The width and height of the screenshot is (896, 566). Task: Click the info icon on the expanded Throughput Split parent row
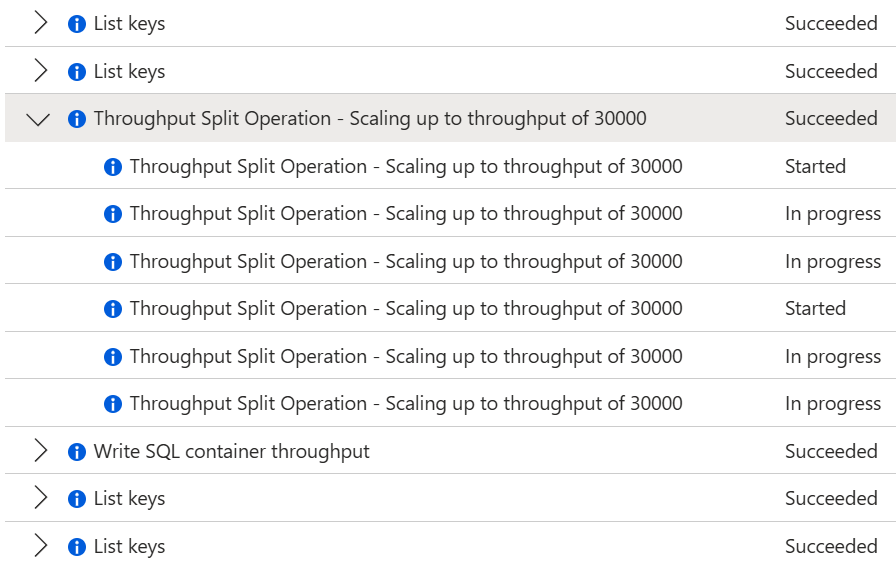pos(76,119)
